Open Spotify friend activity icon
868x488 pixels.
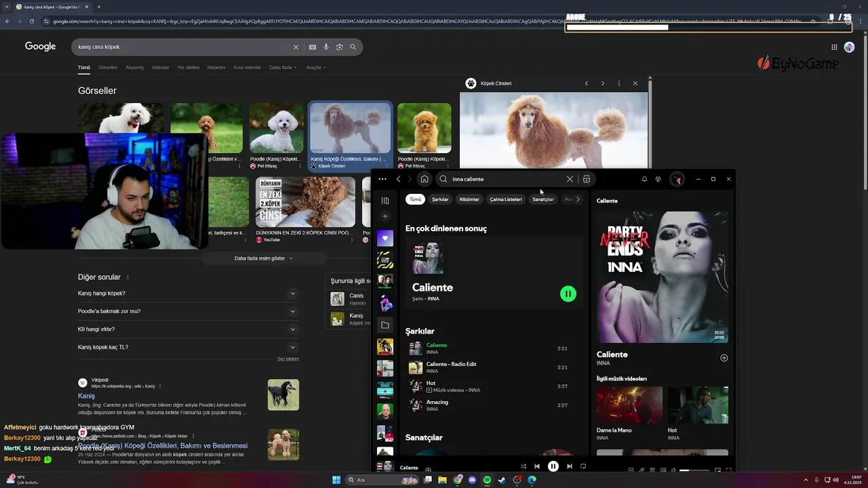click(658, 179)
